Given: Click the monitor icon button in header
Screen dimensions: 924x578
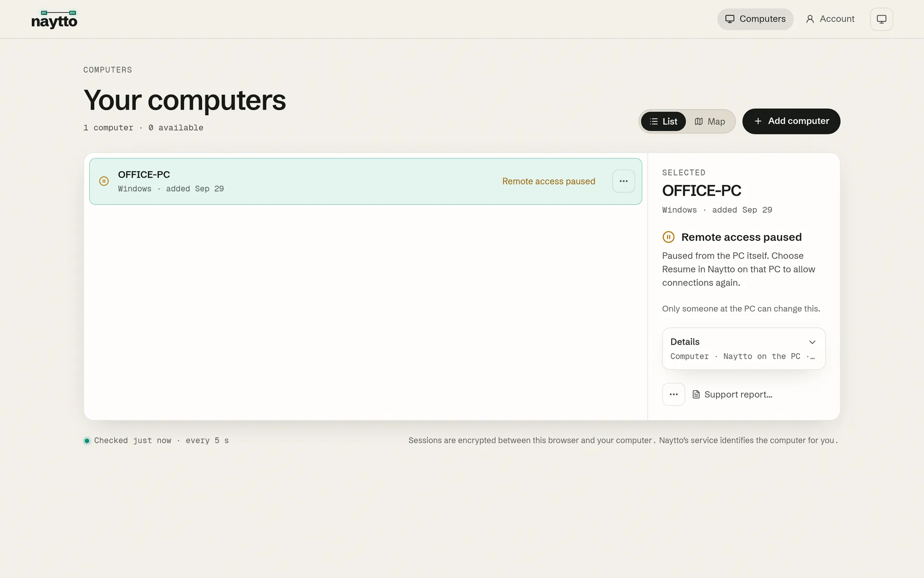Looking at the screenshot, I should click(881, 19).
